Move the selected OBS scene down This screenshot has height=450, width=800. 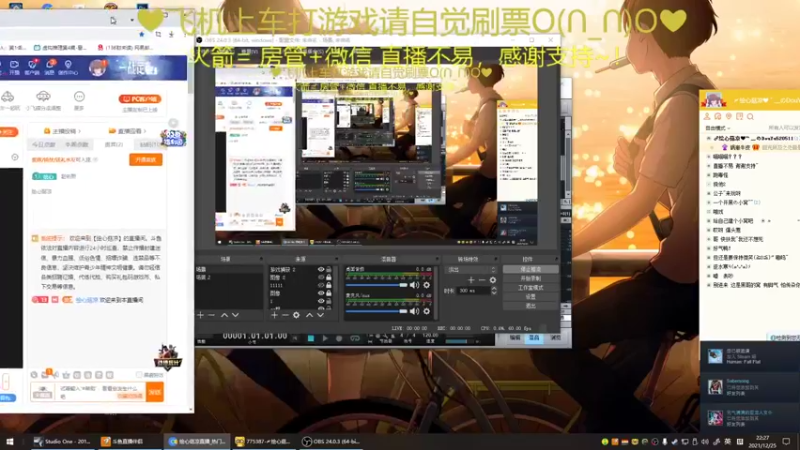coord(235,315)
